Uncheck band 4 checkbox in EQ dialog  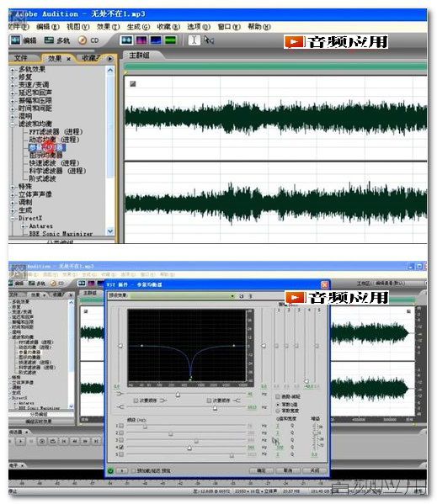tap(121, 447)
